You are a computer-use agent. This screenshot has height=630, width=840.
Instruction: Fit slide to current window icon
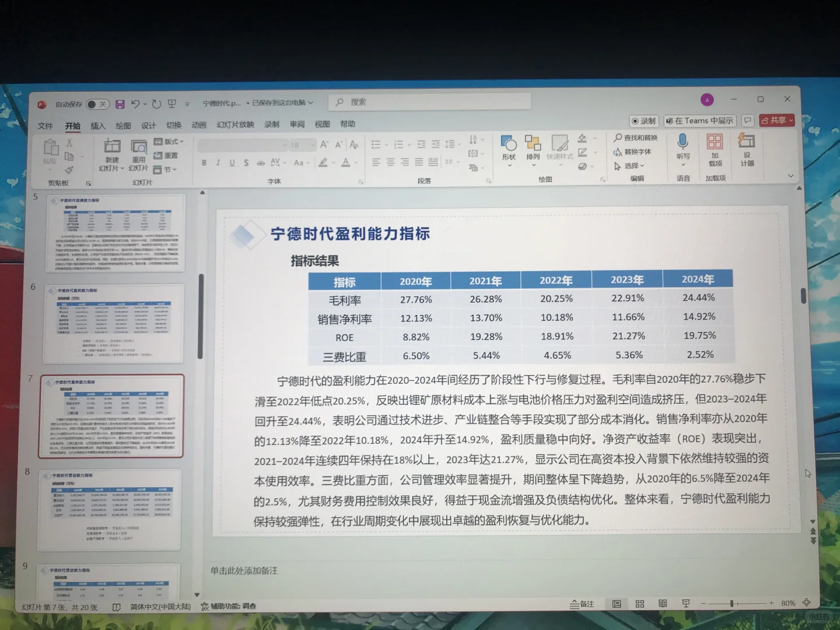click(807, 603)
